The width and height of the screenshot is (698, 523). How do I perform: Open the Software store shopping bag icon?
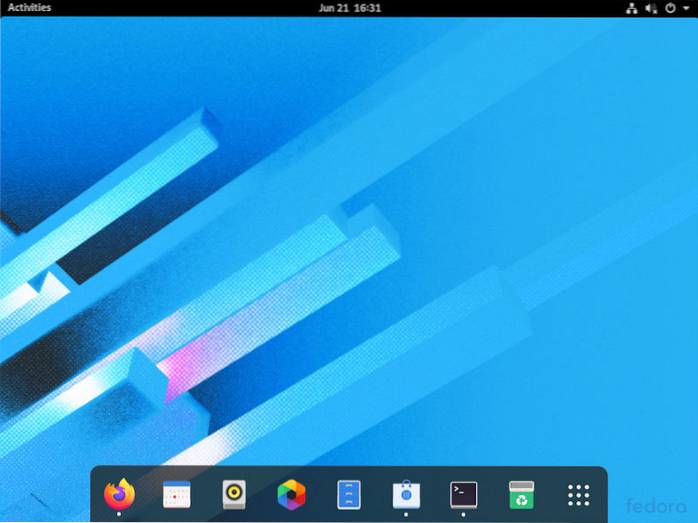(x=406, y=494)
